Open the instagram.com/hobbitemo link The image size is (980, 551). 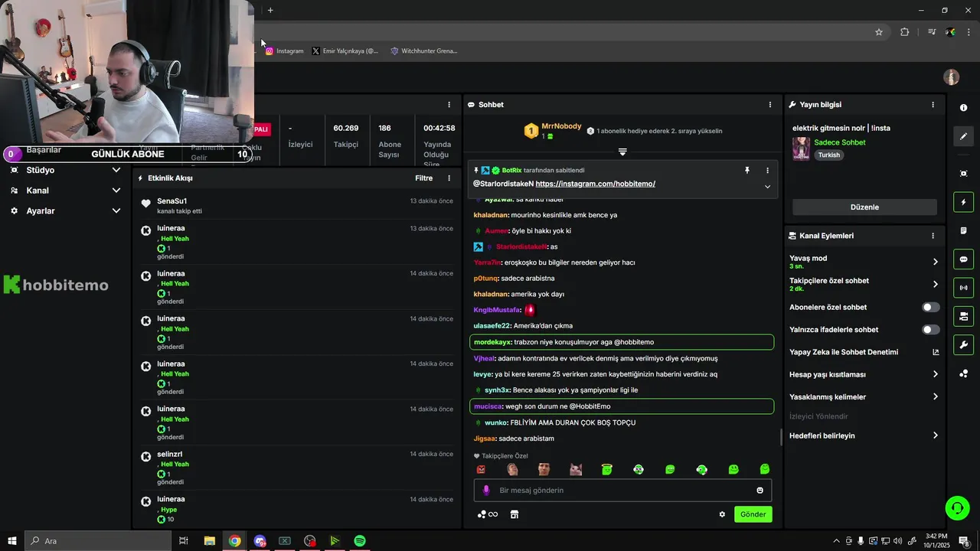(x=595, y=184)
